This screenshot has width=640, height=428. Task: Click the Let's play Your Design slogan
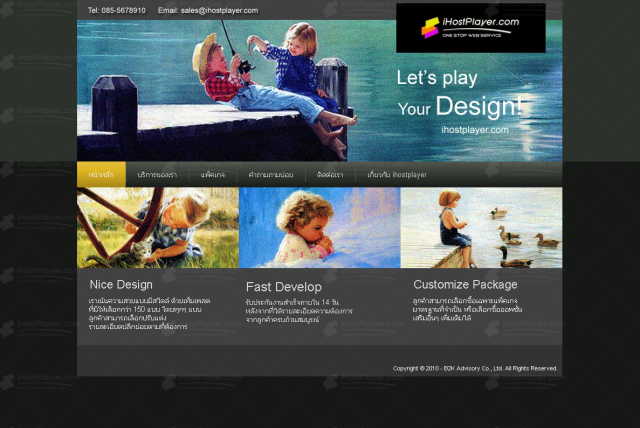[460, 93]
